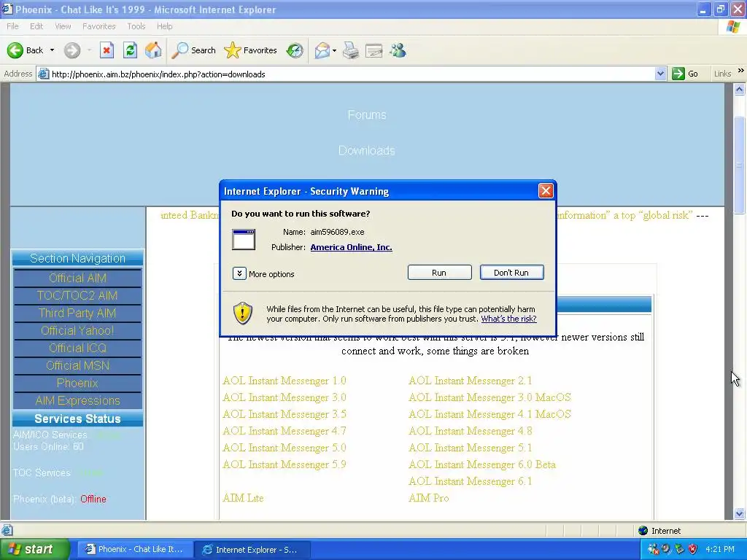This screenshot has width=747, height=560.
Task: Open Official Yahoo! section link
Action: point(77,330)
